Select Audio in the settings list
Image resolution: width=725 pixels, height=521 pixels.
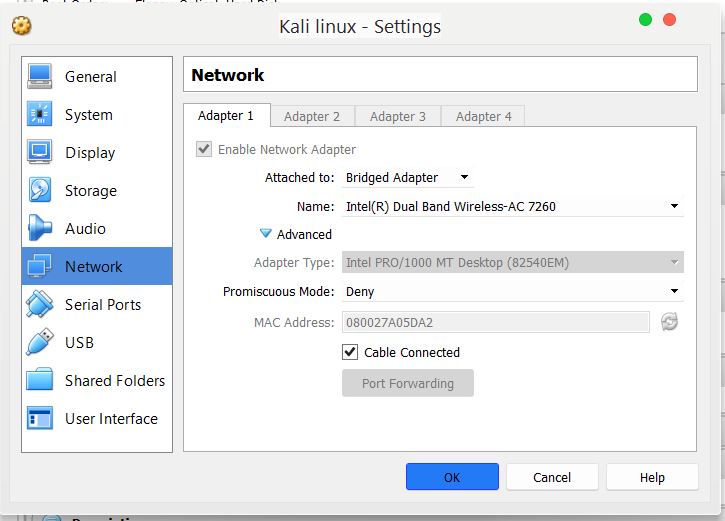(97, 228)
